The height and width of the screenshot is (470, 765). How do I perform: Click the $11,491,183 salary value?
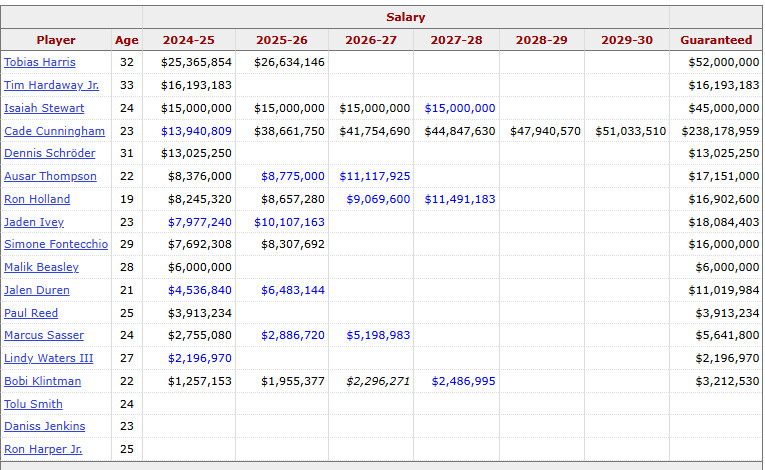tap(460, 199)
